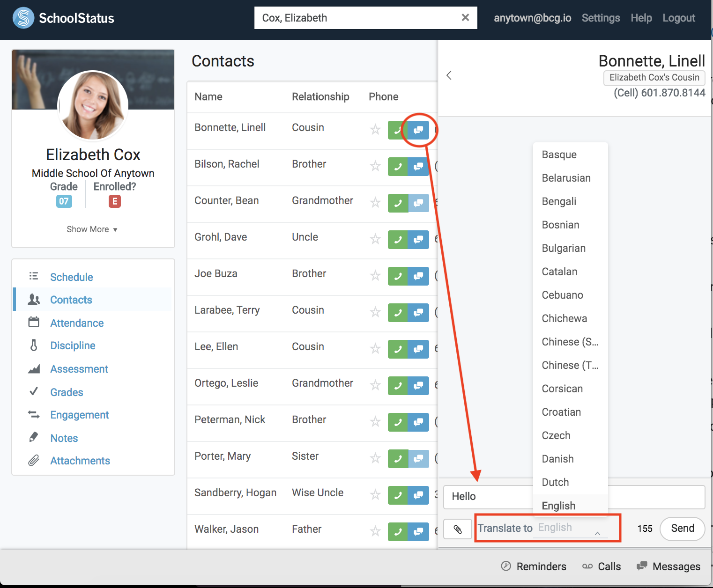713x588 pixels.
Task: Expand Show More on student profile
Action: (92, 229)
